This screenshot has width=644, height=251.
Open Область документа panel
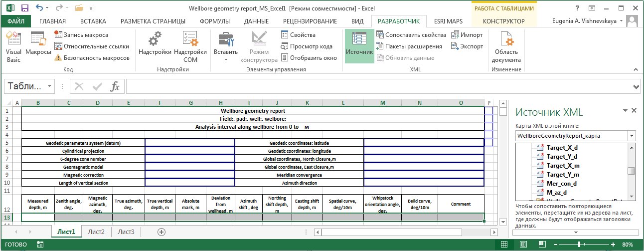tap(506, 47)
